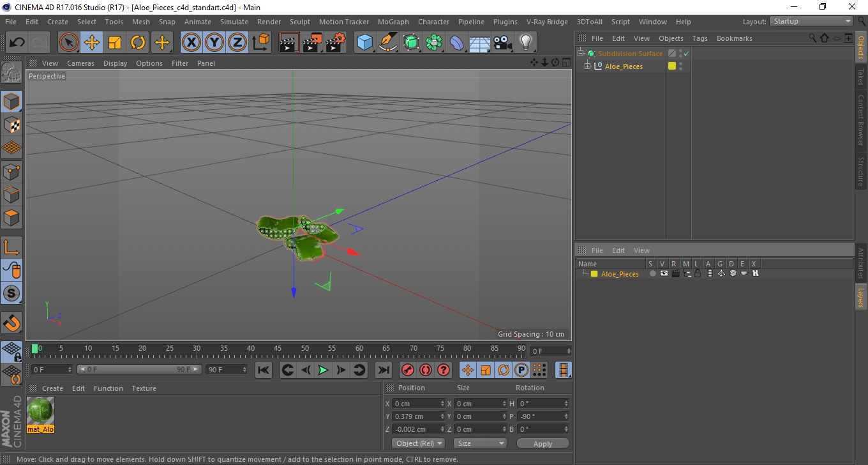The height and width of the screenshot is (465, 868).
Task: Switch to Polygons mode
Action: (x=11, y=217)
